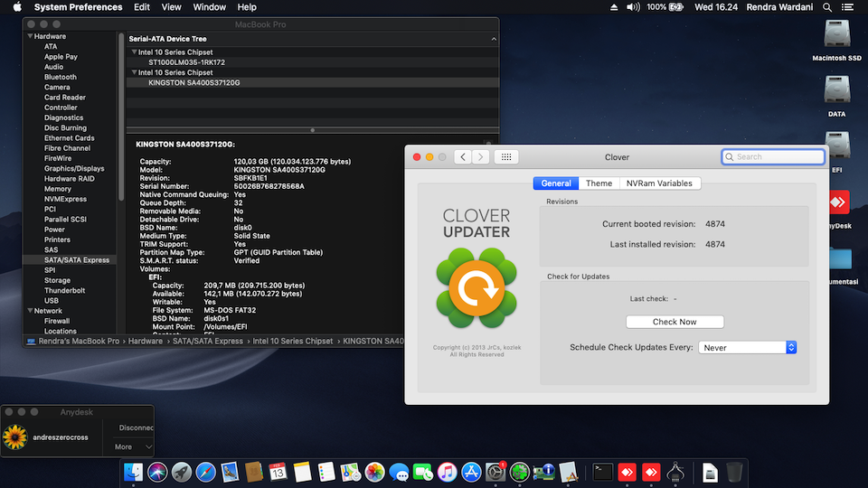Open App Store icon in dock

471,472
